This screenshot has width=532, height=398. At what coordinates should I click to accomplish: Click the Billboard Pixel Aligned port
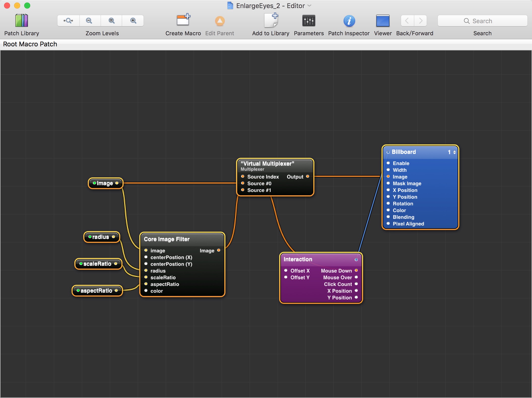(x=388, y=224)
